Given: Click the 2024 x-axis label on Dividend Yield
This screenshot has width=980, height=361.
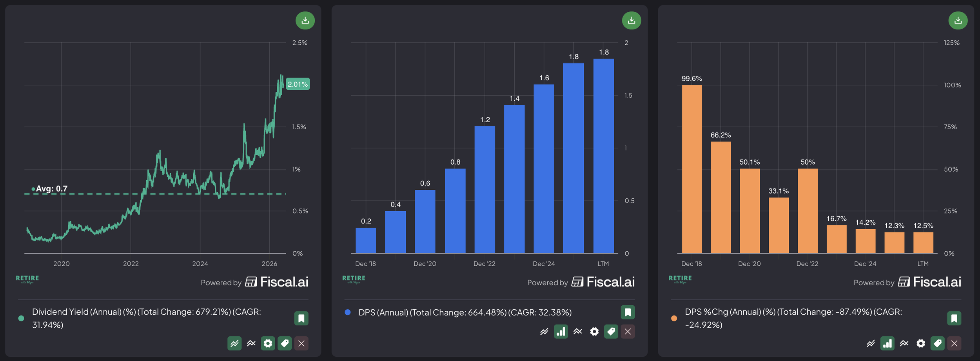Looking at the screenshot, I should click(x=200, y=264).
